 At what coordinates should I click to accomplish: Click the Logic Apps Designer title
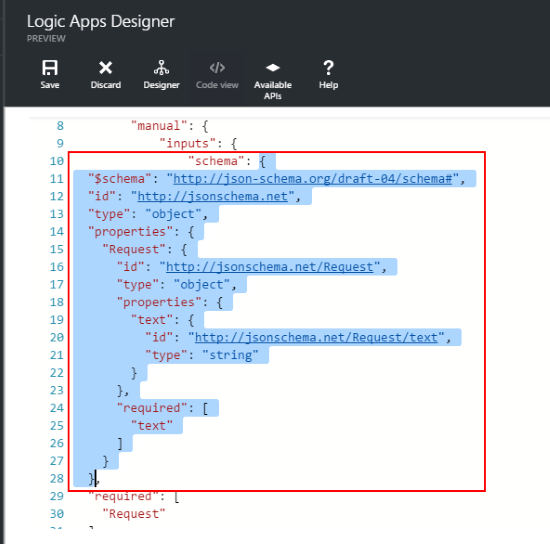pos(101,21)
